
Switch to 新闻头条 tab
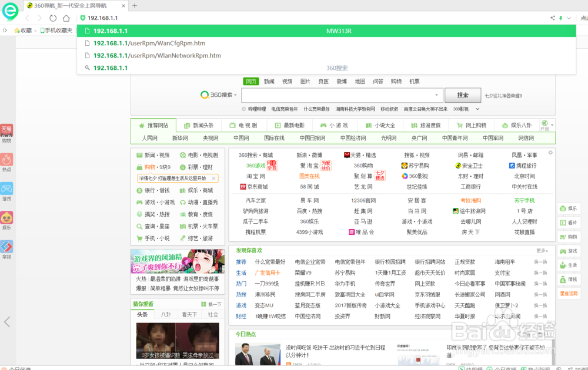coord(199,126)
